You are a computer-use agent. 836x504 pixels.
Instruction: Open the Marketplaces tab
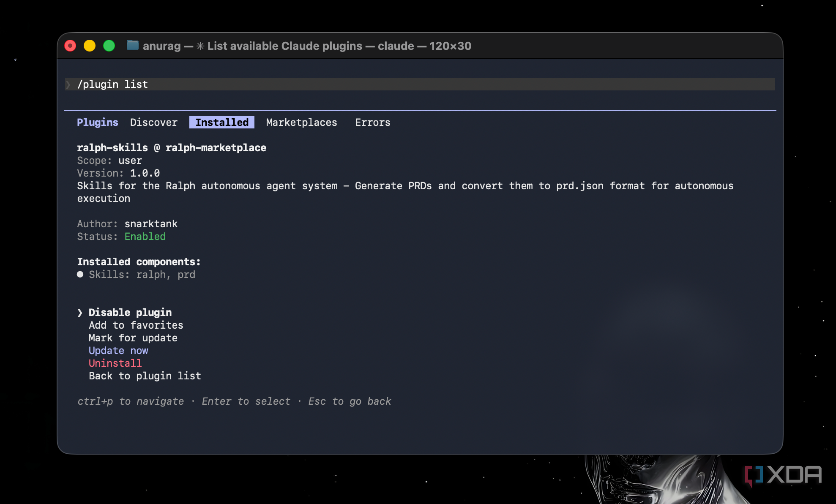302,123
